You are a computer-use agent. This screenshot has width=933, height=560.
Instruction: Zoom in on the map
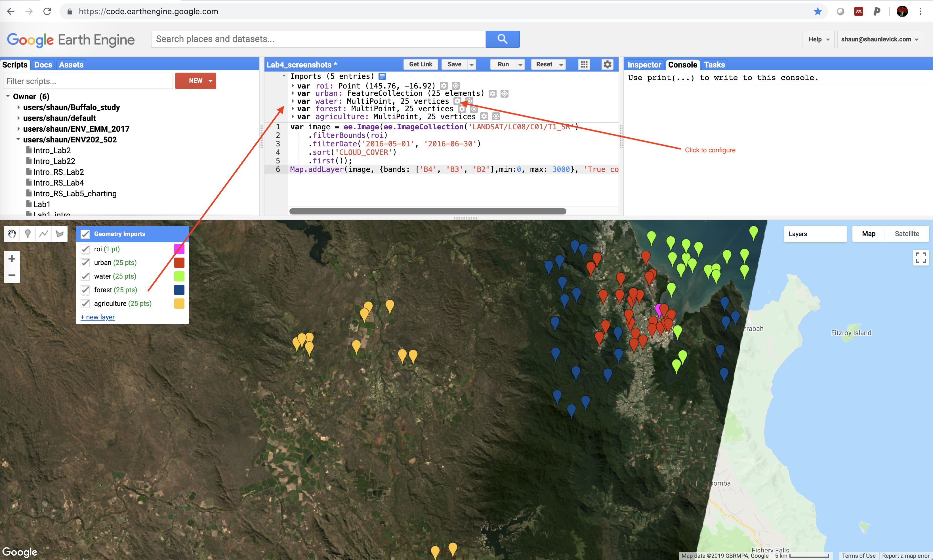coord(12,258)
